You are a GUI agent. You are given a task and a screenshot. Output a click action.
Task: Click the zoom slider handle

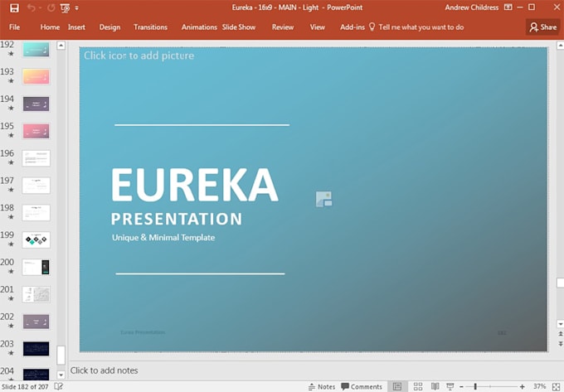(x=475, y=386)
